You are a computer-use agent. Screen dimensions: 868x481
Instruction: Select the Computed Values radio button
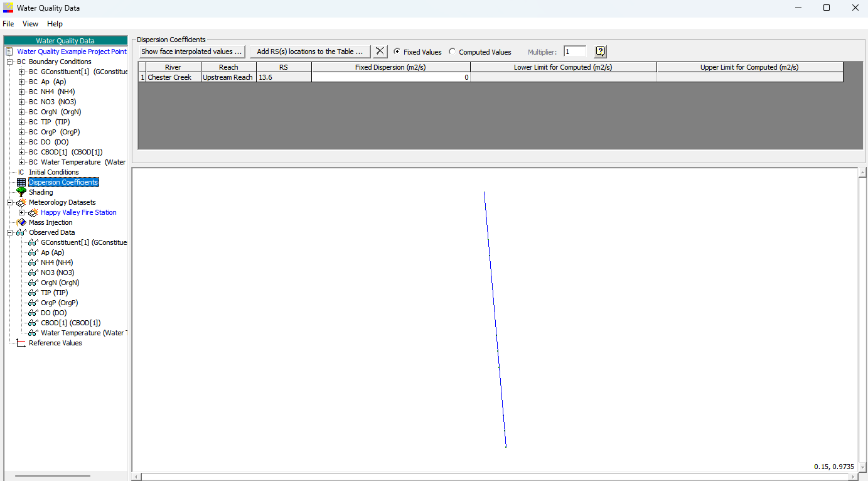pos(452,52)
